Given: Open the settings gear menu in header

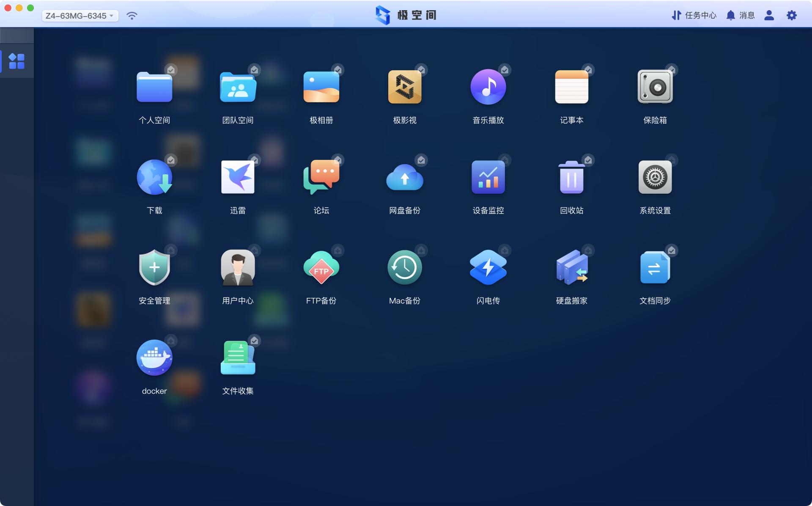Looking at the screenshot, I should 791,15.
